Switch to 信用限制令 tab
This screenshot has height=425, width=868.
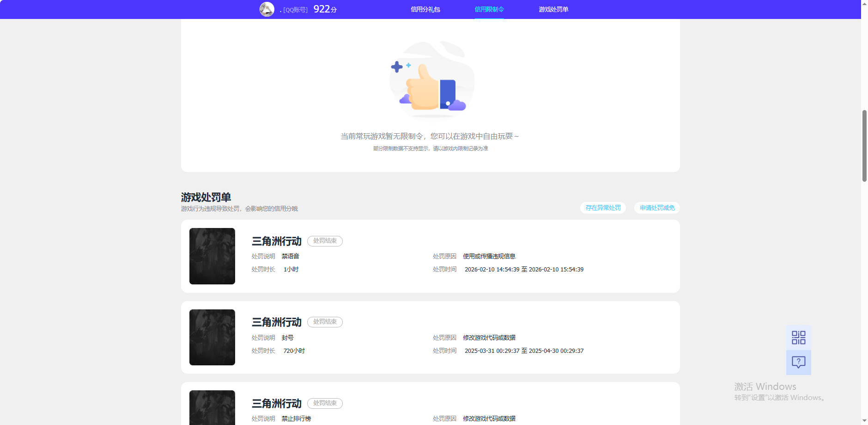[x=489, y=9]
